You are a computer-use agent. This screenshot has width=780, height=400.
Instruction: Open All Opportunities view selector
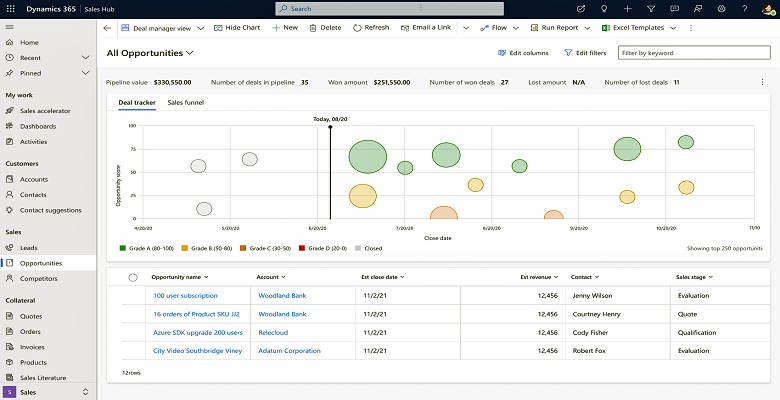(150, 53)
